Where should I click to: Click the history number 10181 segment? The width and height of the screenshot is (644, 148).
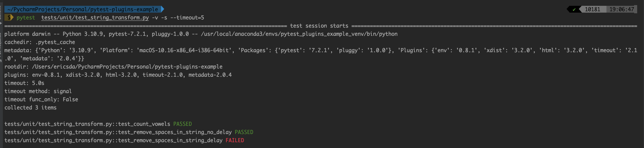592,9
